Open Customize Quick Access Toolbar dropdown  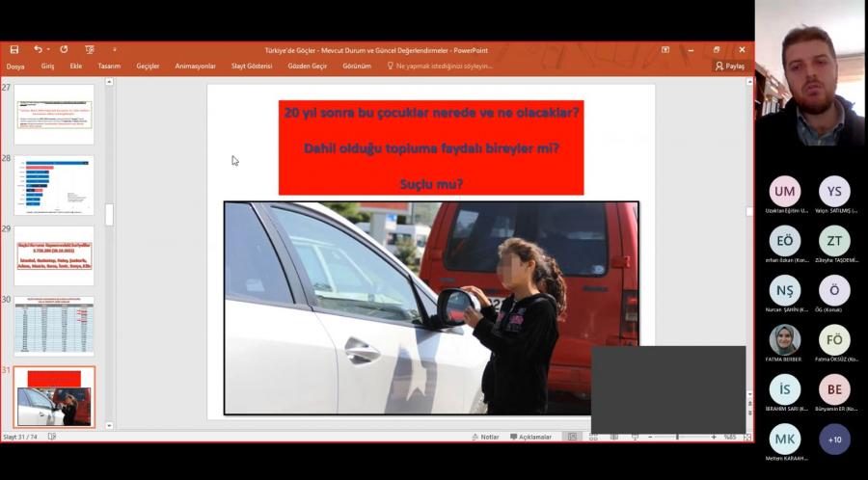coord(114,49)
